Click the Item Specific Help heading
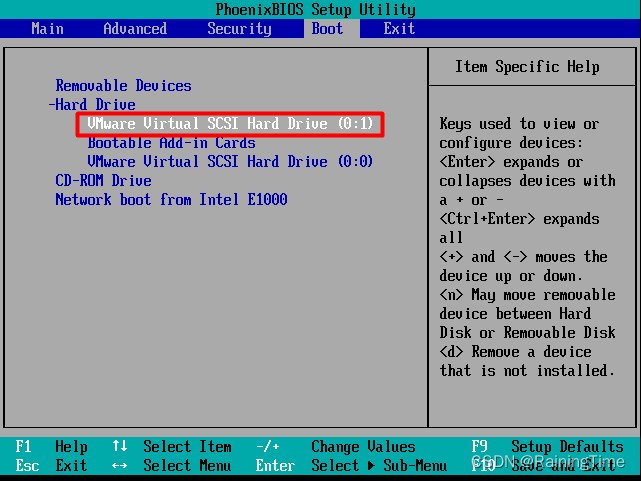 [527, 67]
